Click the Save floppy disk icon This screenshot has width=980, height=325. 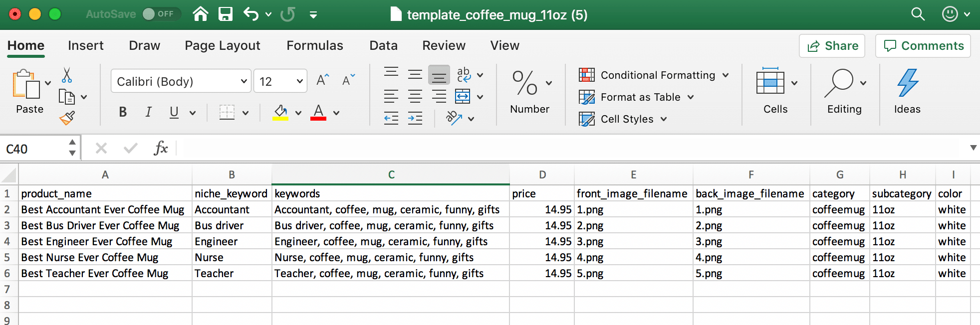point(226,14)
